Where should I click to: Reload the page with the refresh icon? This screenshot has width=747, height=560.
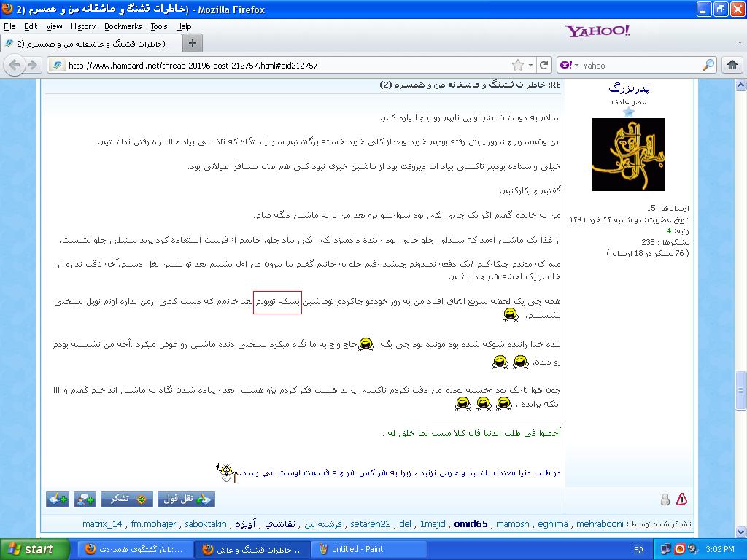tap(544, 65)
